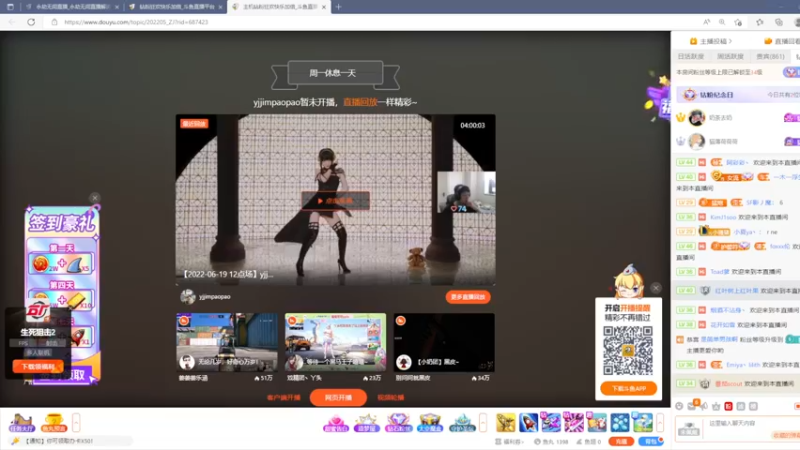Open the 鱼丸预言 trophy icon

54,422
